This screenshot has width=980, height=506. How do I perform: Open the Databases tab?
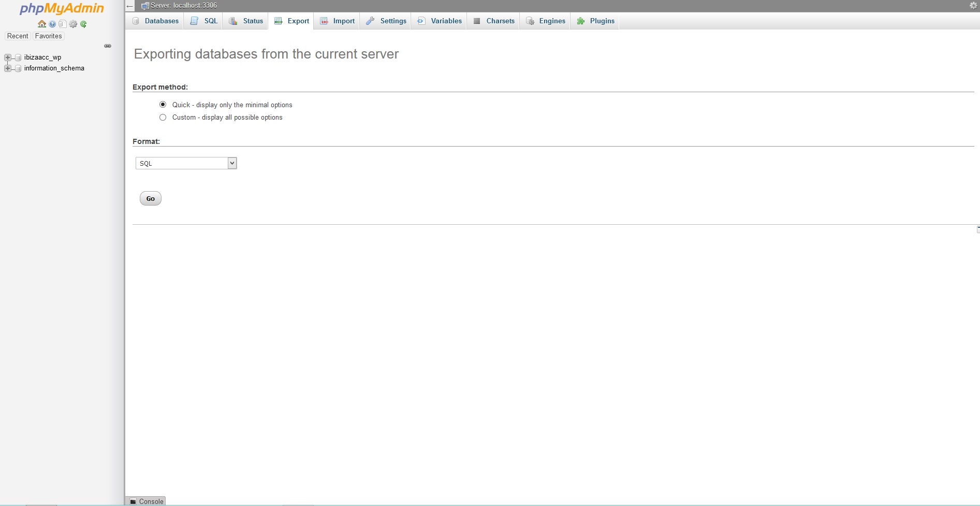point(155,21)
